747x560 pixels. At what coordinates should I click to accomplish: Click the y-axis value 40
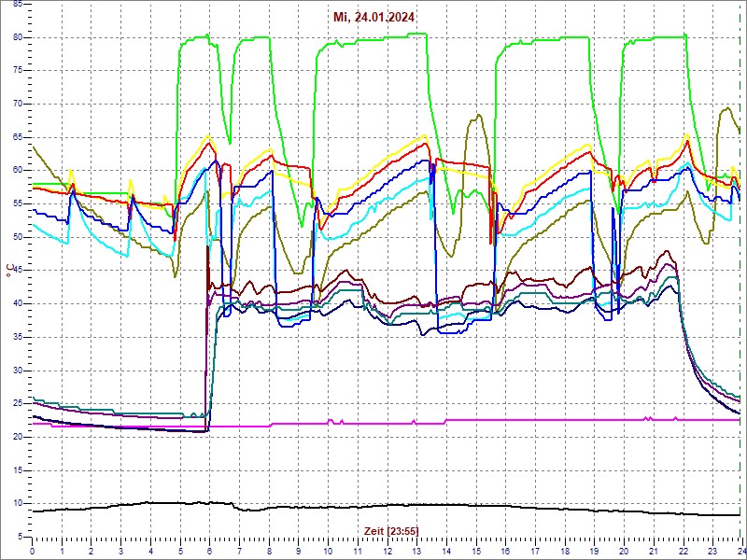point(18,304)
